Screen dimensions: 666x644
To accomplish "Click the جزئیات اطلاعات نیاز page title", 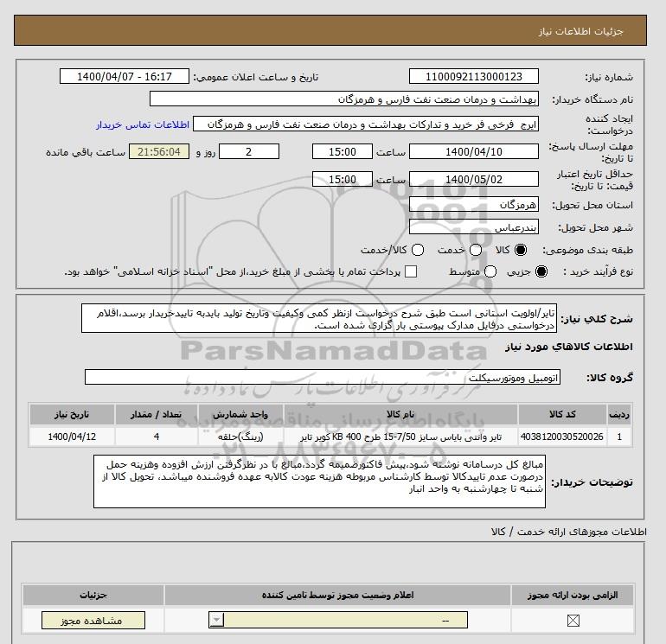I will coord(580,31).
